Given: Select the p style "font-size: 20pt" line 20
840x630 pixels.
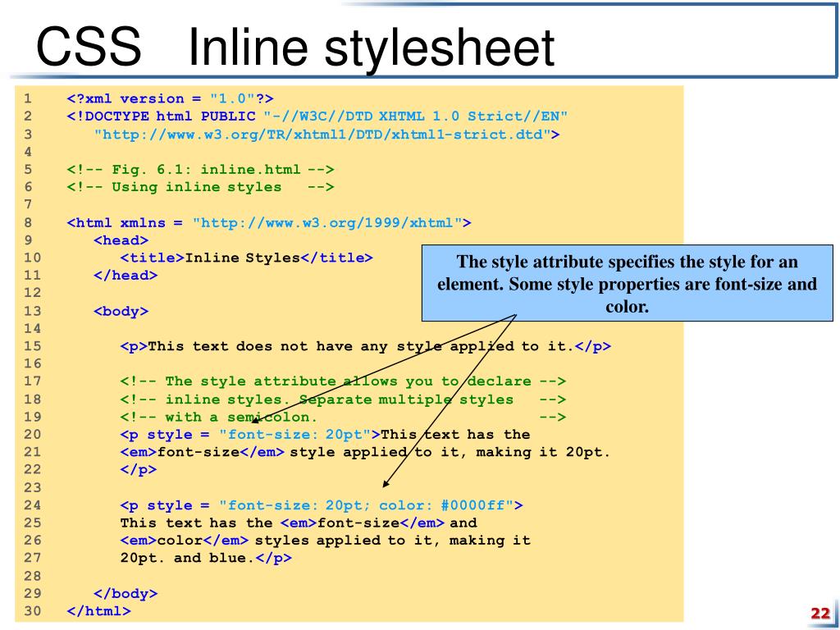Looking at the screenshot, I should (325, 435).
